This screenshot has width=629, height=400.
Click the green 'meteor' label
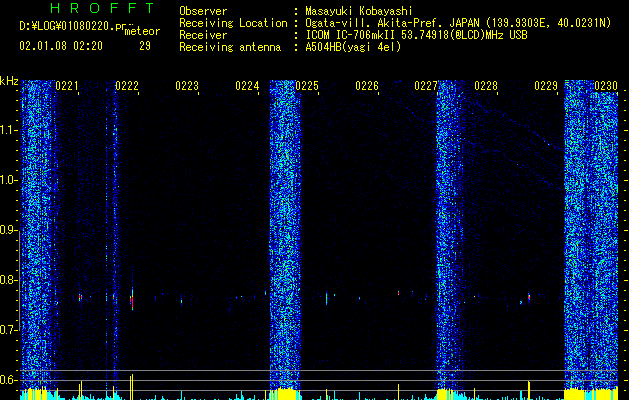142,31
